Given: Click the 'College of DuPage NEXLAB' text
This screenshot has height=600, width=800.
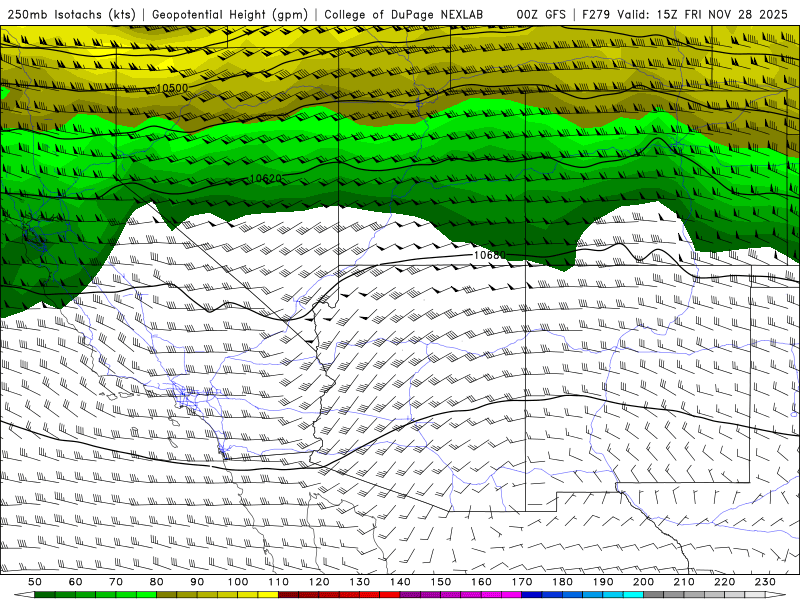Looking at the screenshot, I should point(404,15).
